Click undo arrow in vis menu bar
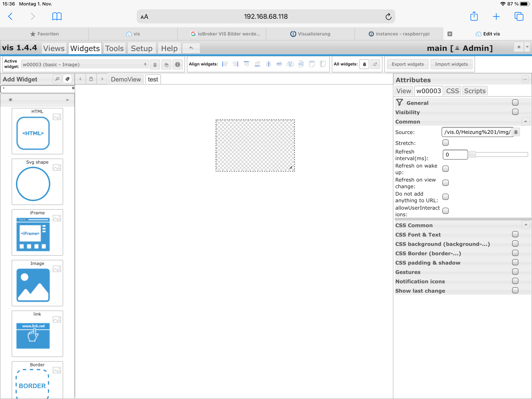 click(x=191, y=48)
